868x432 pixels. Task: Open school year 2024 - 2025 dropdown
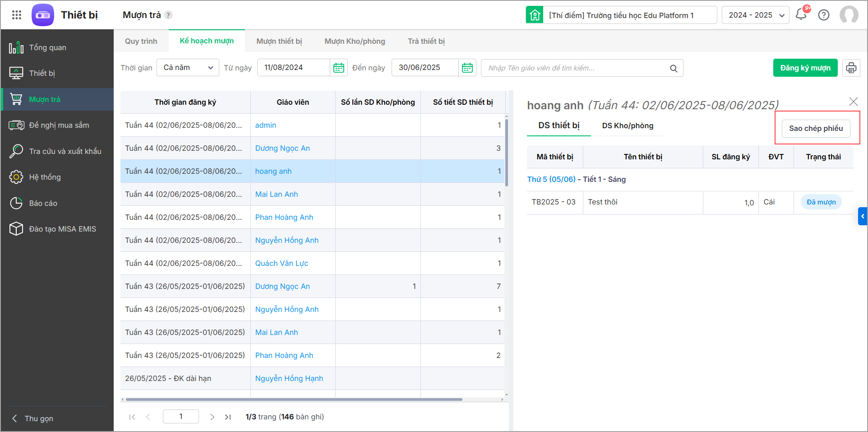755,15
